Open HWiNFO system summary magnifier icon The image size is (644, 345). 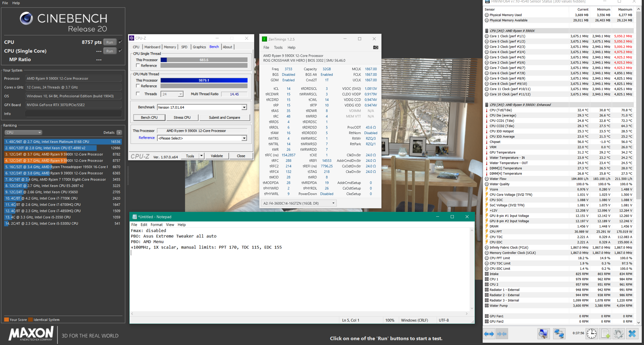tap(543, 334)
